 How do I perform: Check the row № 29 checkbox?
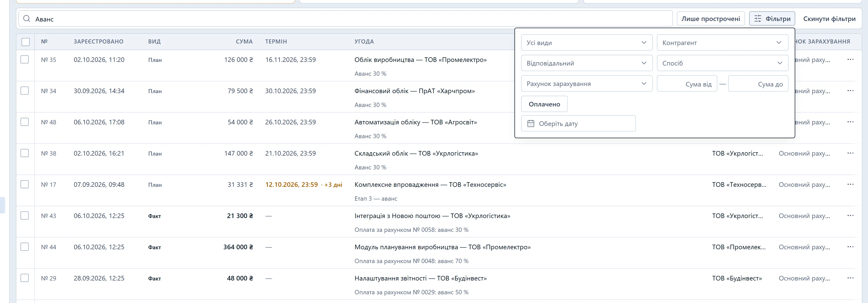click(25, 278)
